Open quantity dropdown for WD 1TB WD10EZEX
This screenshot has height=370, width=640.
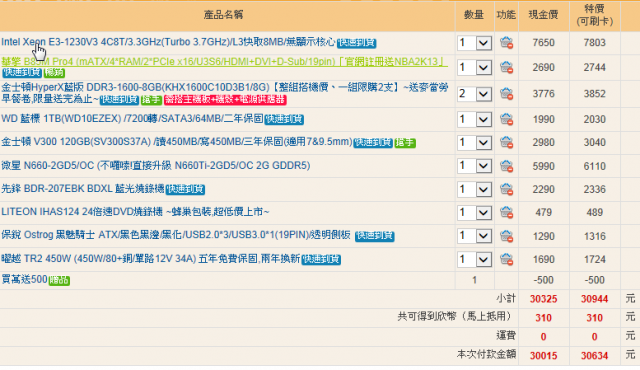474,119
